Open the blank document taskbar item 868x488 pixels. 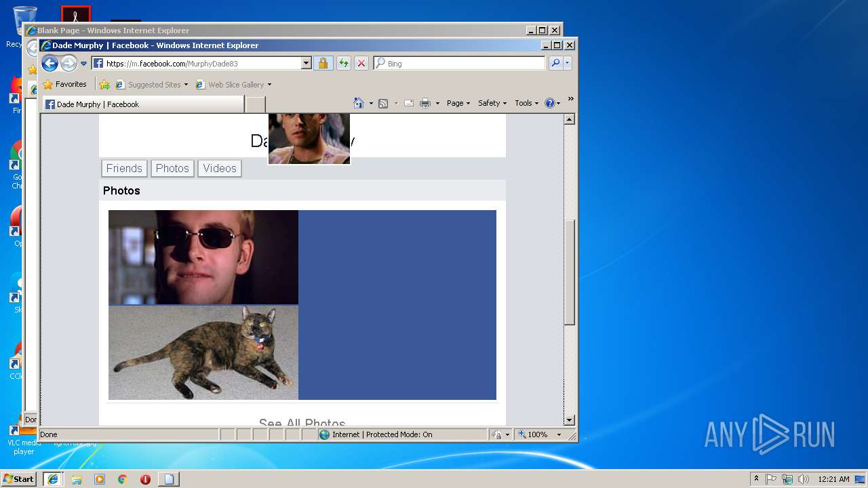tap(169, 479)
